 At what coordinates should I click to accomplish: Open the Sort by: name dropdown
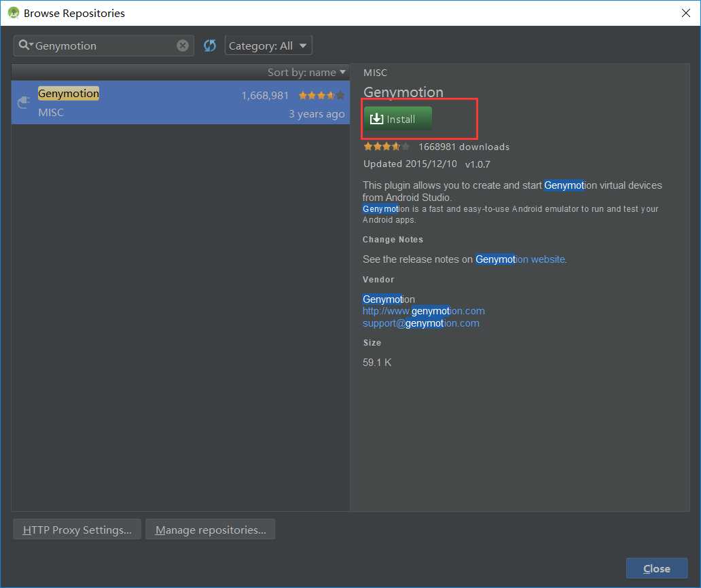(306, 73)
